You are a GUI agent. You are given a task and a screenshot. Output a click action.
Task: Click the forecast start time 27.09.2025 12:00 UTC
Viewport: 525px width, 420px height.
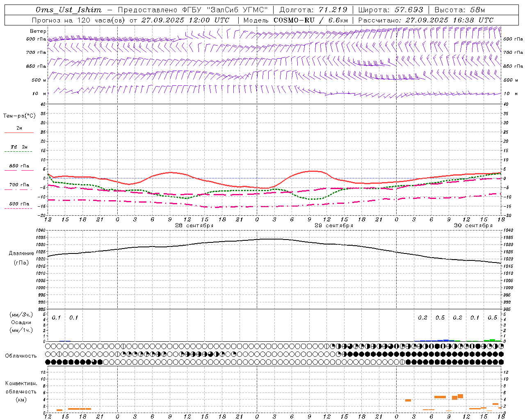[x=185, y=20]
